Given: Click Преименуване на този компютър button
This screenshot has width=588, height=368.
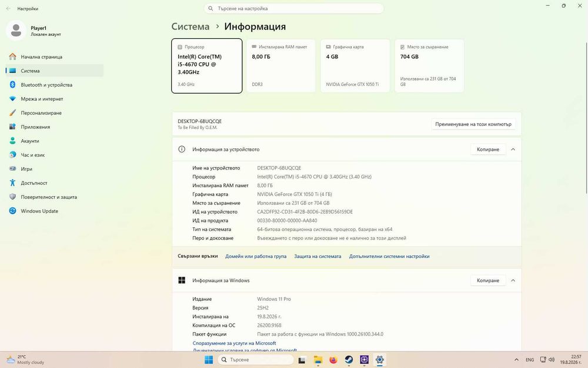Looking at the screenshot, I should pyautogui.click(x=473, y=124).
